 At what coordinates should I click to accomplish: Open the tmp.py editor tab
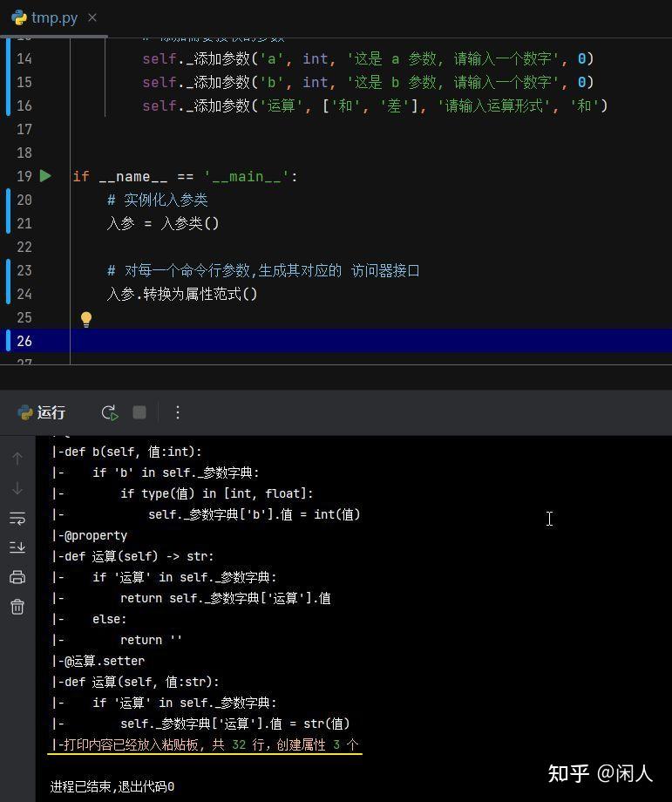coord(54,18)
